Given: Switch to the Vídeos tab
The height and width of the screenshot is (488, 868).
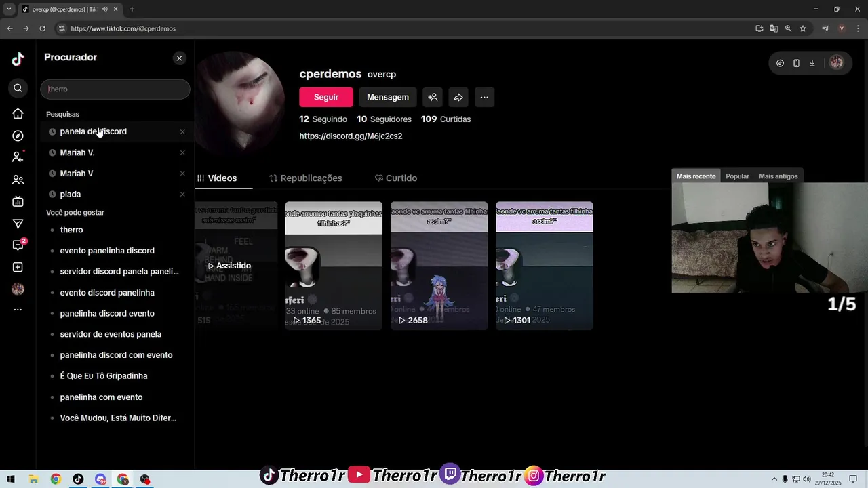Looking at the screenshot, I should [217, 178].
